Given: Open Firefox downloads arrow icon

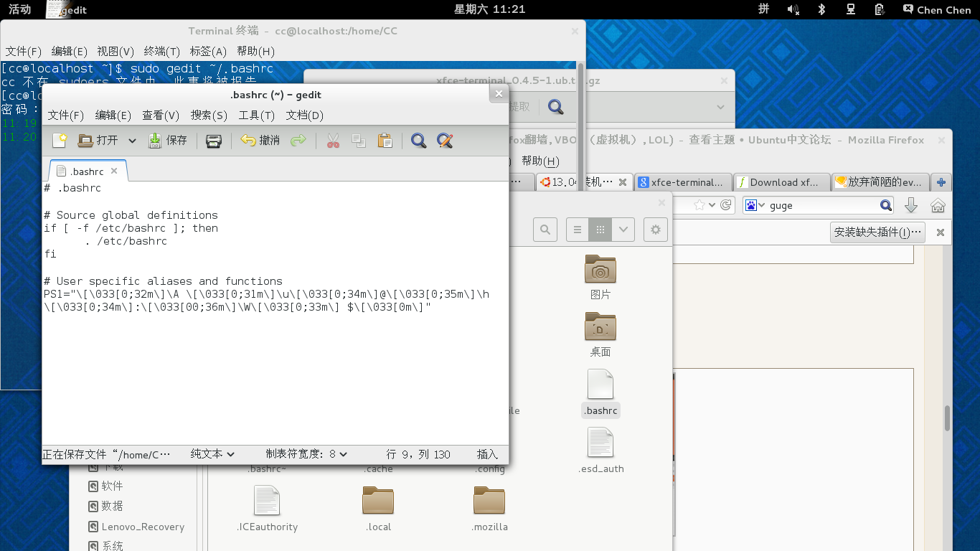Looking at the screenshot, I should 911,205.
